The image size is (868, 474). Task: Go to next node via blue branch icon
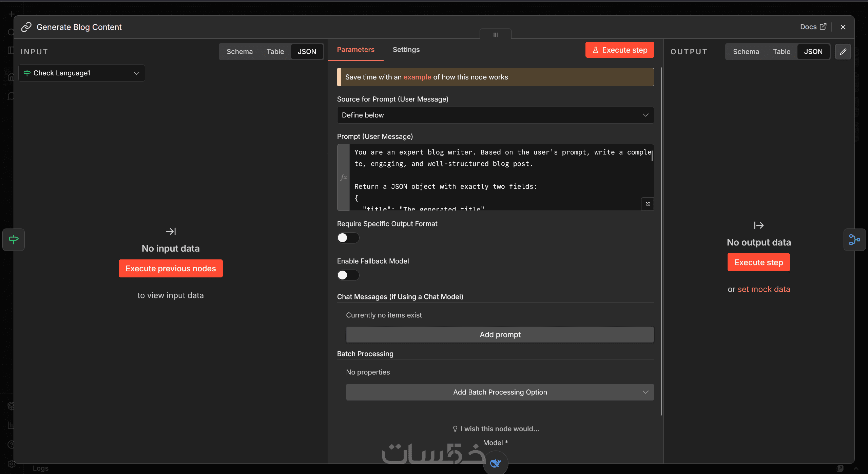click(x=854, y=239)
